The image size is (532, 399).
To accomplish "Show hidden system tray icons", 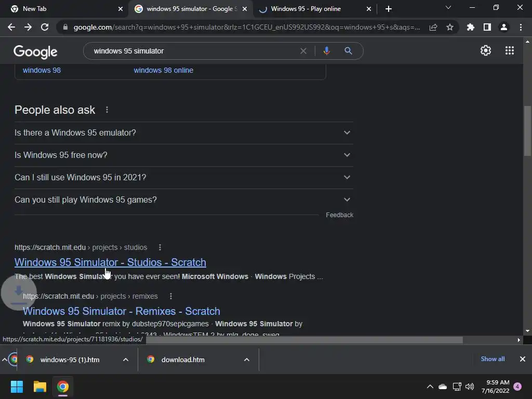I will tap(430, 387).
